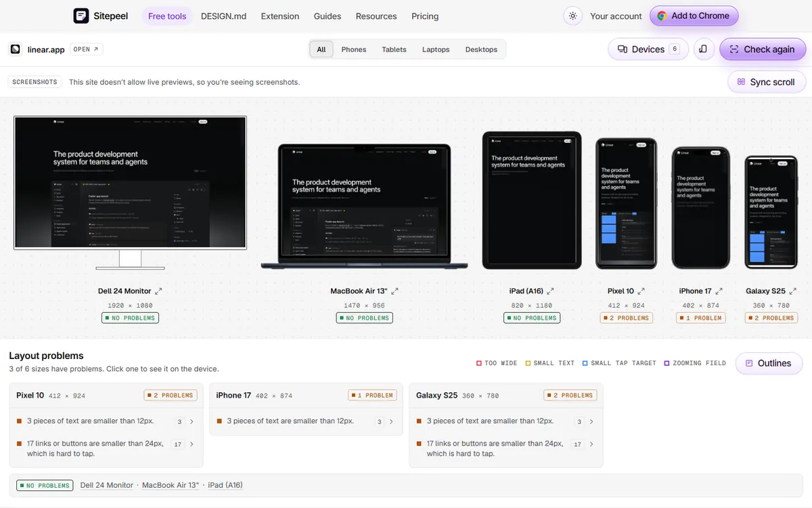Click the Add to Chrome button
812x508 pixels.
click(x=694, y=16)
